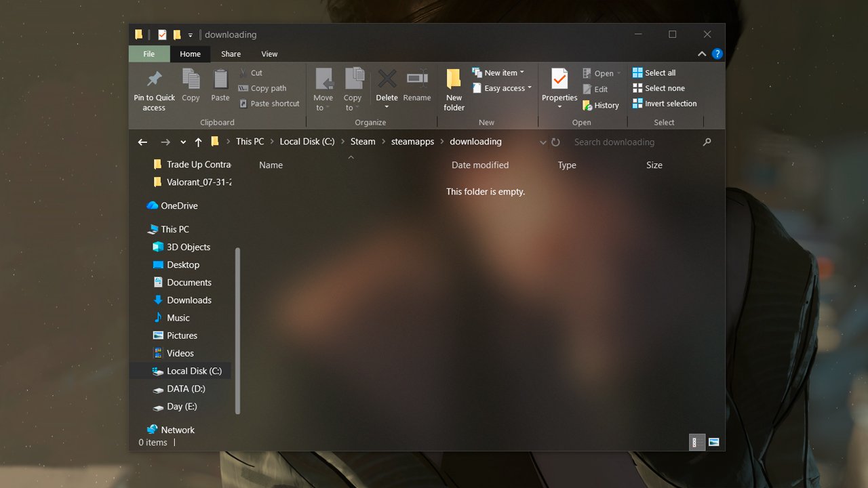Select This PC in navigation pane

(168, 229)
